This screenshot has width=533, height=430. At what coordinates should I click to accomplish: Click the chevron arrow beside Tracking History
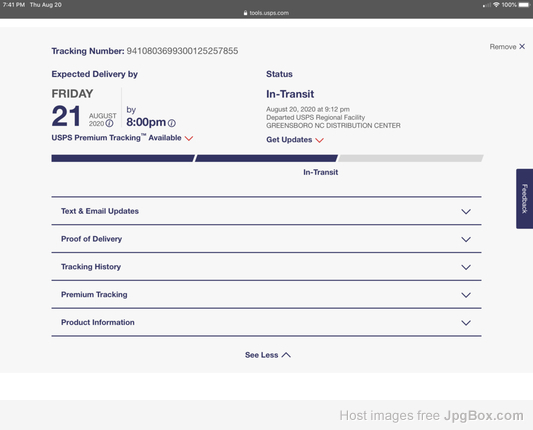[x=466, y=267]
